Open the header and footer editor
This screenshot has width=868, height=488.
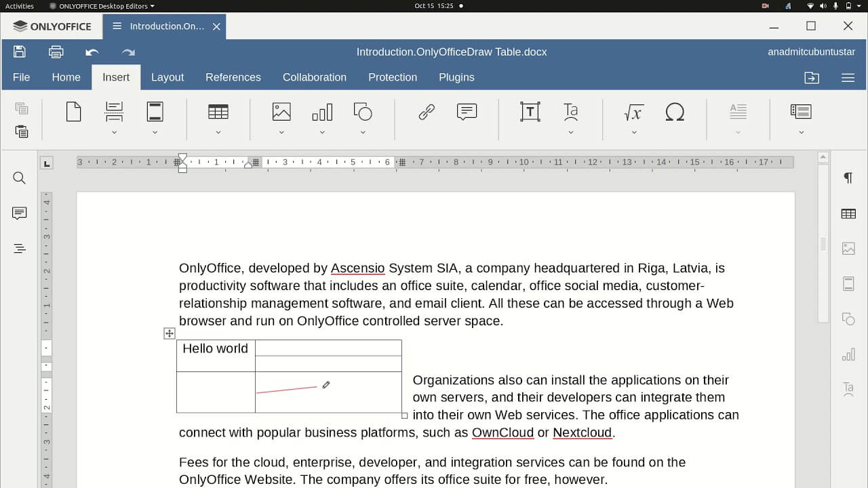tap(155, 111)
